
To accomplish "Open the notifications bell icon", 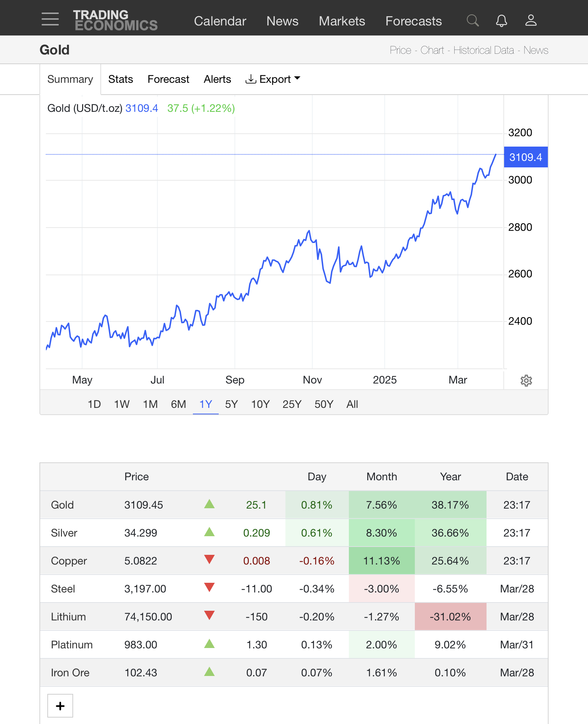I will pyautogui.click(x=502, y=20).
